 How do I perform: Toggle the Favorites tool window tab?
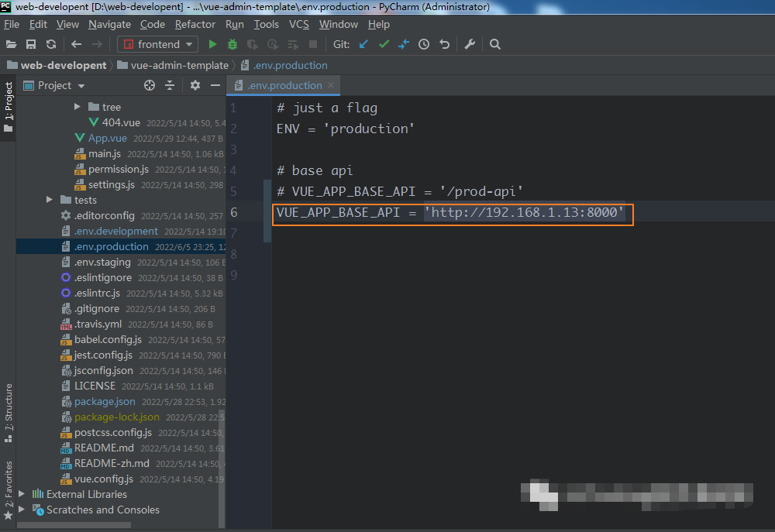pos(8,489)
